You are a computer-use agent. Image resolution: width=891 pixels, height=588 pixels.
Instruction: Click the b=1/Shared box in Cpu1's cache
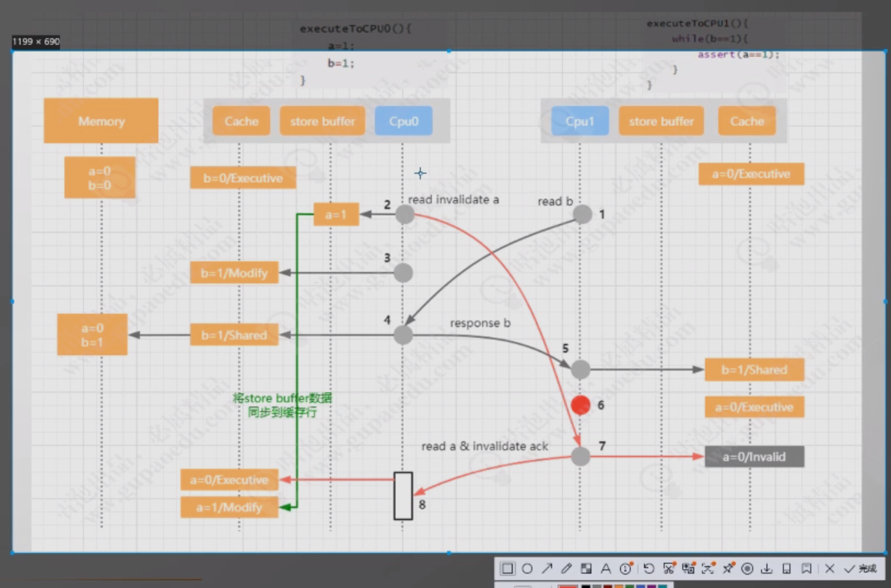tap(754, 370)
